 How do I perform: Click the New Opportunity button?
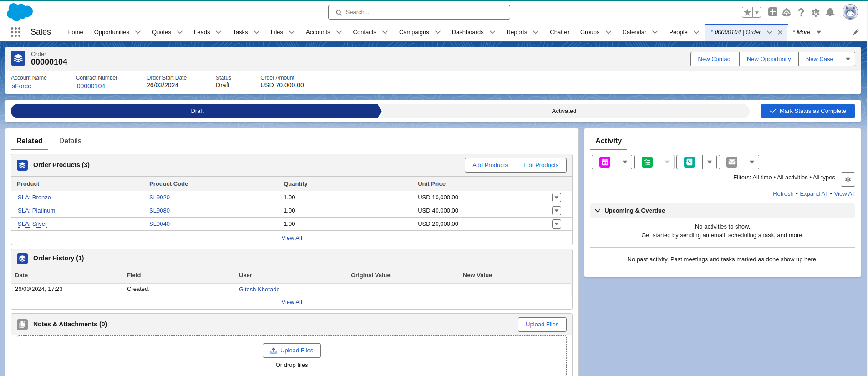769,59
